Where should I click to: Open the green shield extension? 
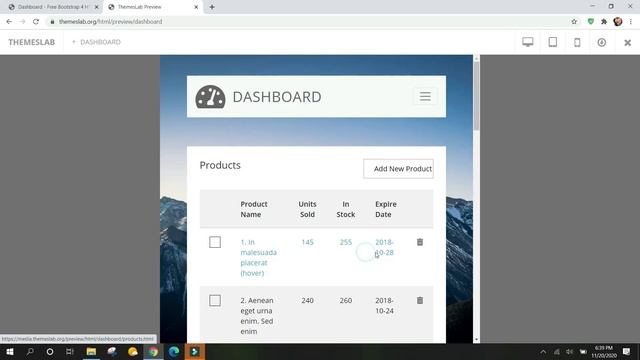tap(591, 22)
